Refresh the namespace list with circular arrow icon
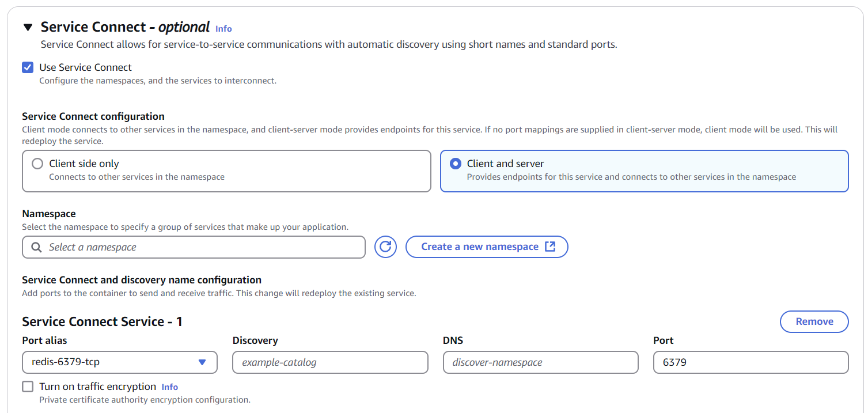Image resolution: width=868 pixels, height=413 pixels. coord(386,247)
